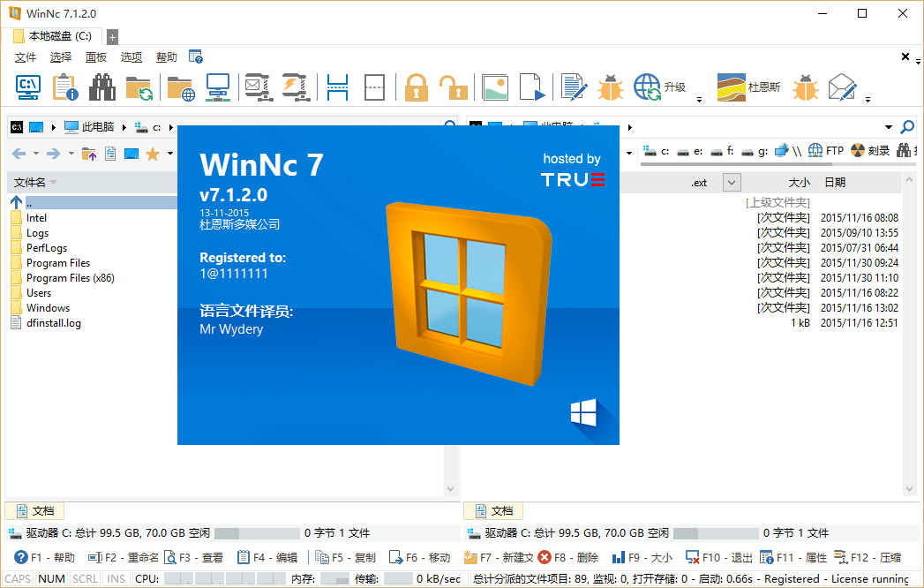Click the clipboard info icon

(65, 87)
